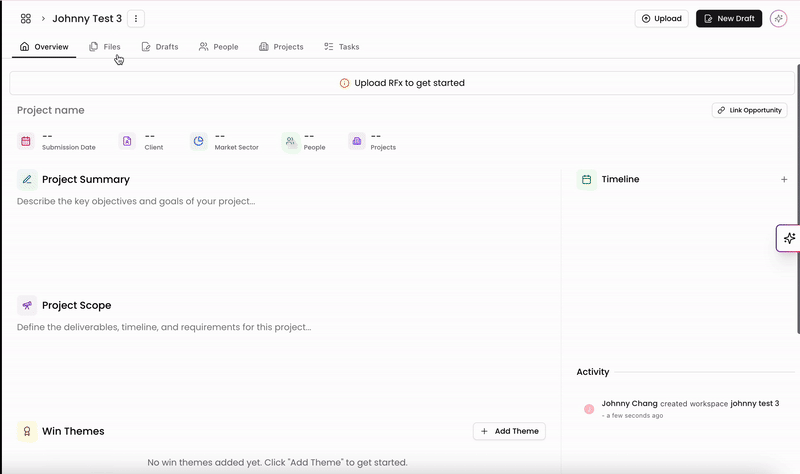Viewport: 800px width, 474px height.
Task: Click the Win Themes award icon
Action: click(27, 431)
